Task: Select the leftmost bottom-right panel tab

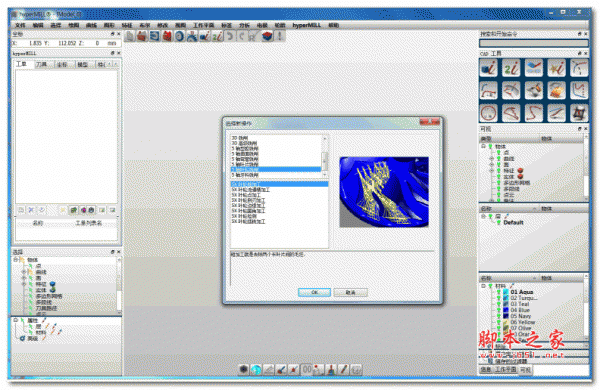Action: pos(486,370)
